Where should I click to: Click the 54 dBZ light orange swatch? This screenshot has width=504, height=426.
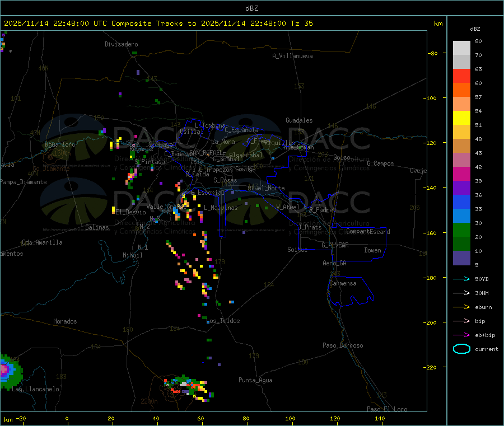pos(461,104)
